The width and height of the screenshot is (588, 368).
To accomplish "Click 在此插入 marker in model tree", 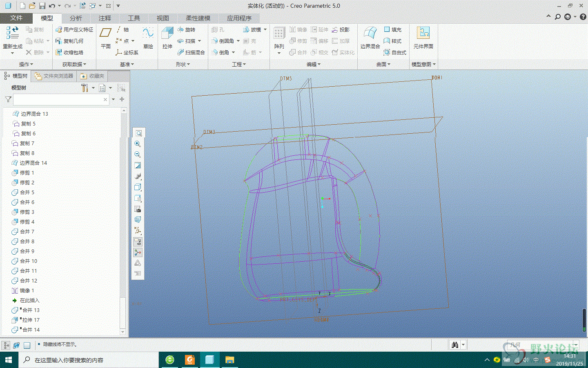I will click(x=26, y=300).
